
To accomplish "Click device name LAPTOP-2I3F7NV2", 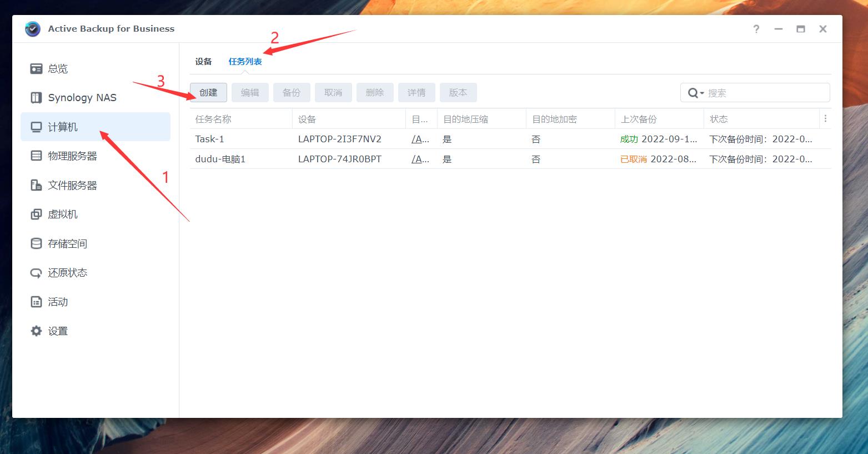I will point(340,139).
